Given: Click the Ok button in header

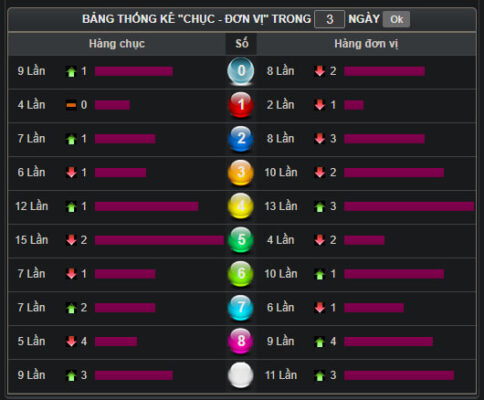Looking at the screenshot, I should 396,19.
